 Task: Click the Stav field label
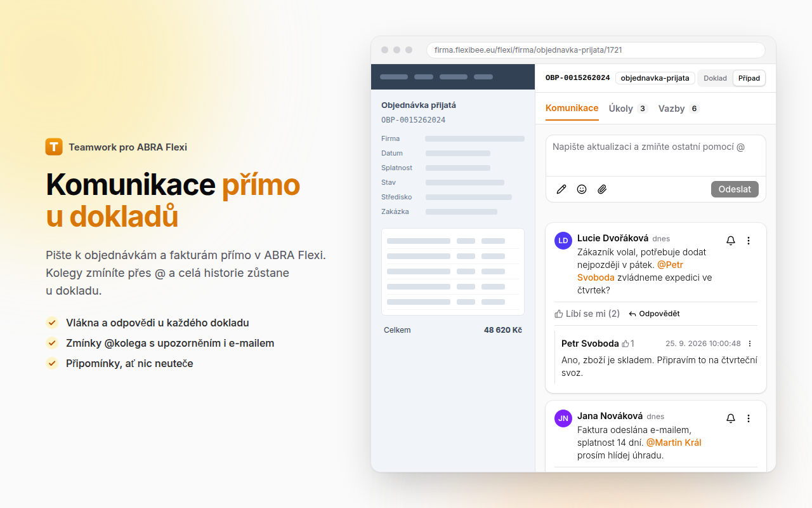[388, 182]
